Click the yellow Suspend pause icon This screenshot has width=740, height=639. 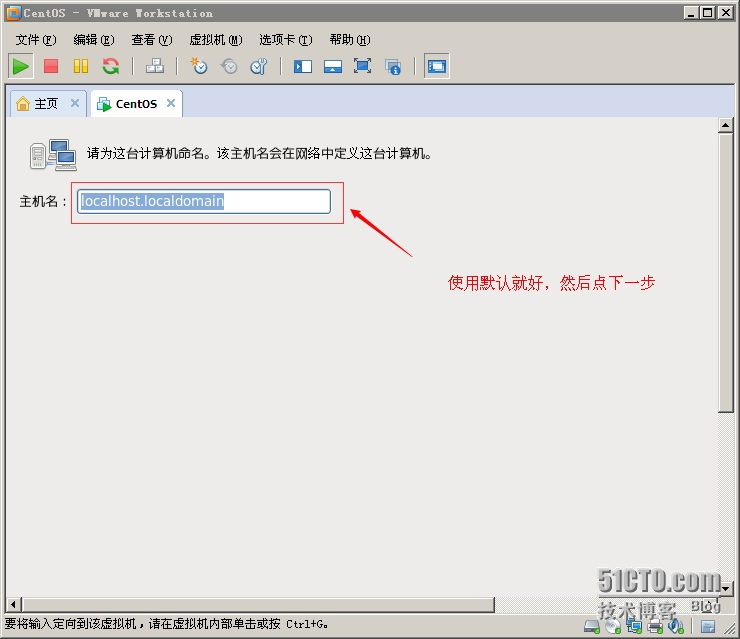(81, 66)
